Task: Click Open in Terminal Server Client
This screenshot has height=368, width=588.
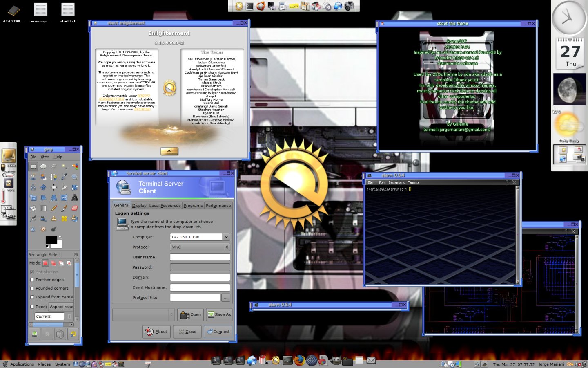Action: click(190, 314)
